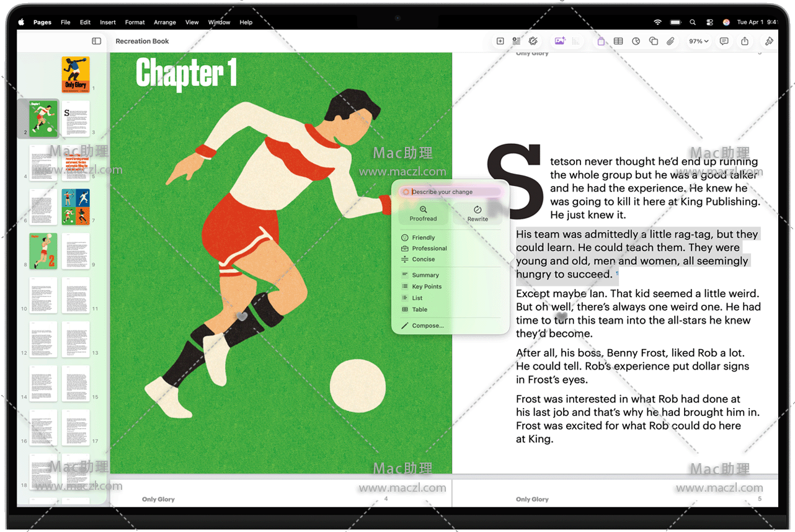This screenshot has width=795, height=532.
Task: Open the Pages application menu
Action: pos(42,22)
